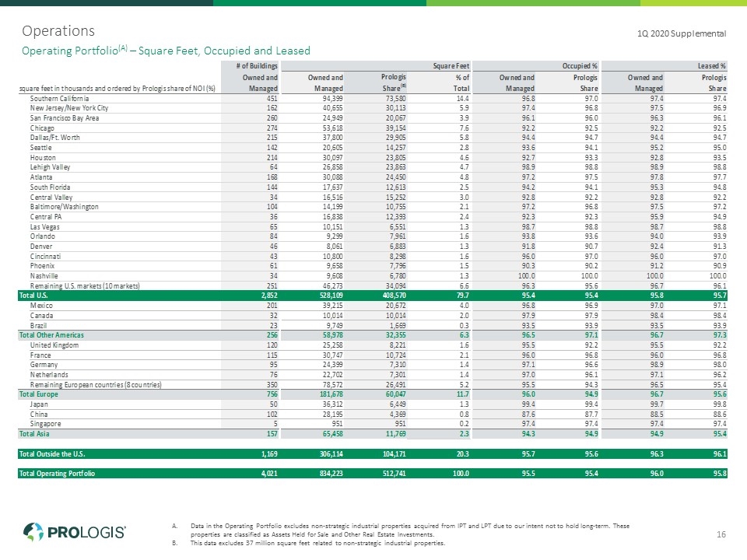Viewport: 747px width, 560px height.
Task: Click Total U.S. square feet 528,109
Action: [x=331, y=296]
